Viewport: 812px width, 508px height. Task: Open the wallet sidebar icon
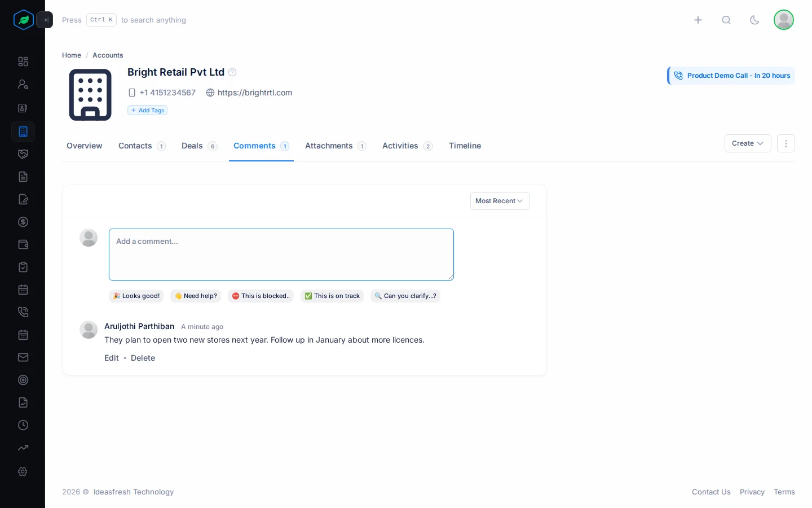[x=23, y=244]
